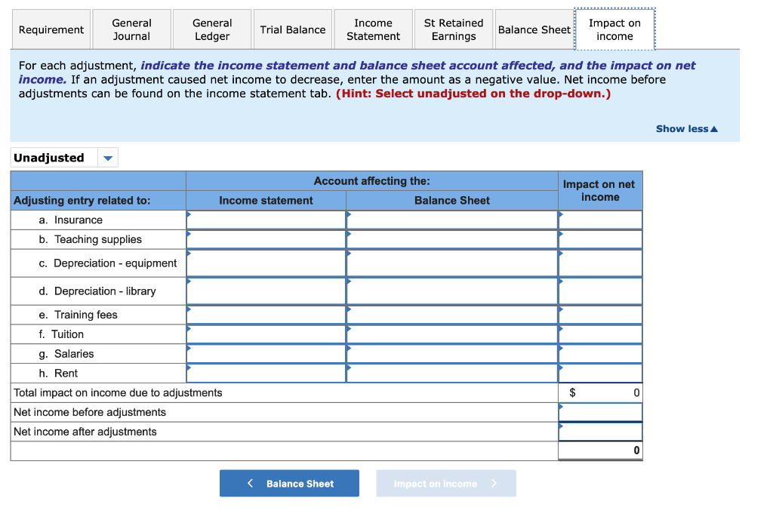Open the St Retained Earnings tab
The height and width of the screenshot is (532, 773).
453,29
